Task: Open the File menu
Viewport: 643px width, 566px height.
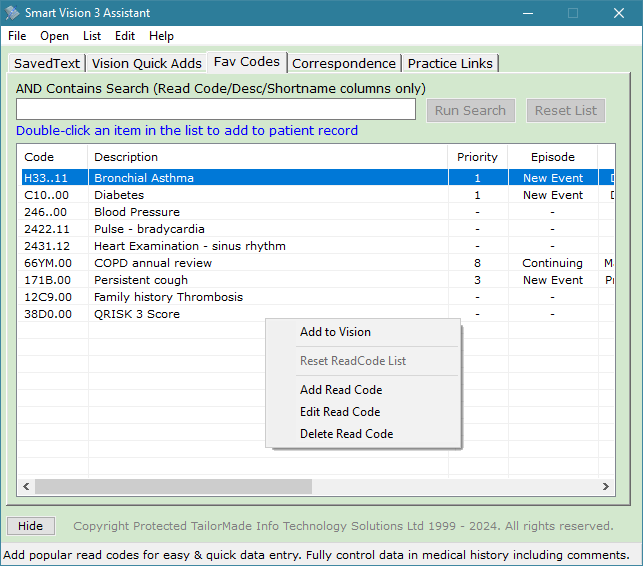Action: [x=17, y=36]
